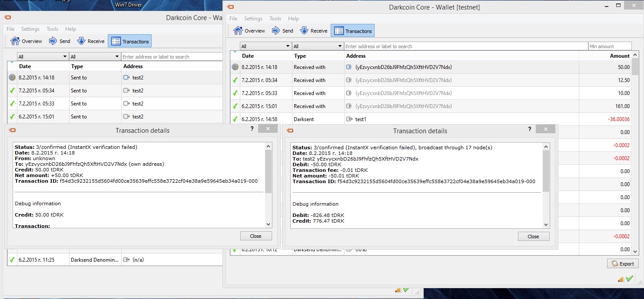The height and width of the screenshot is (299, 644).
Task: Click the received arrow icon in the 50.00 row
Action: tap(349, 67)
